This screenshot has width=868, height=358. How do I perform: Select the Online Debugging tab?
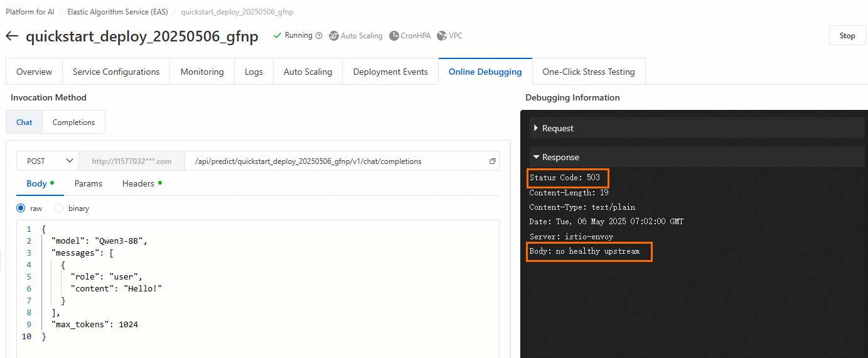(x=485, y=72)
